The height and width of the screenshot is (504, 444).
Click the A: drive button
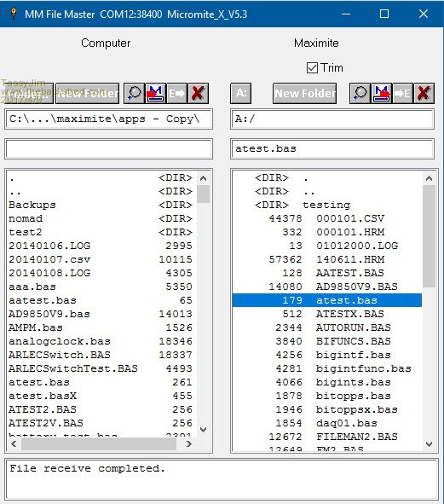(x=240, y=93)
